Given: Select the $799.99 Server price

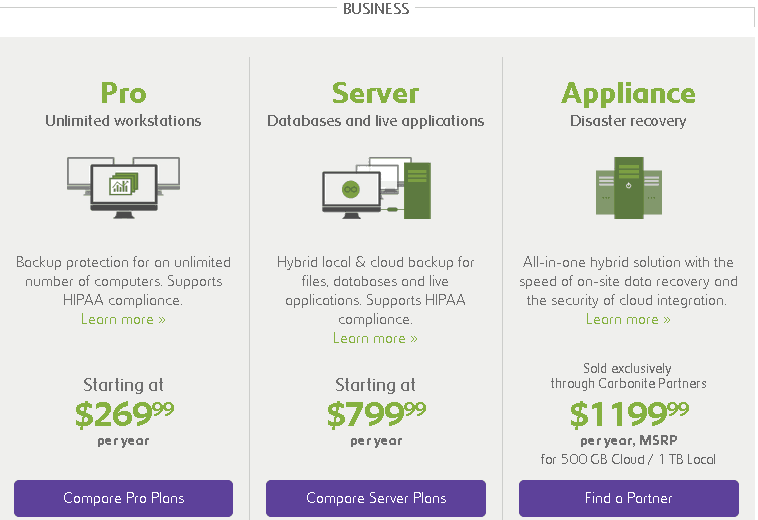Looking at the screenshot, I should (x=376, y=414).
